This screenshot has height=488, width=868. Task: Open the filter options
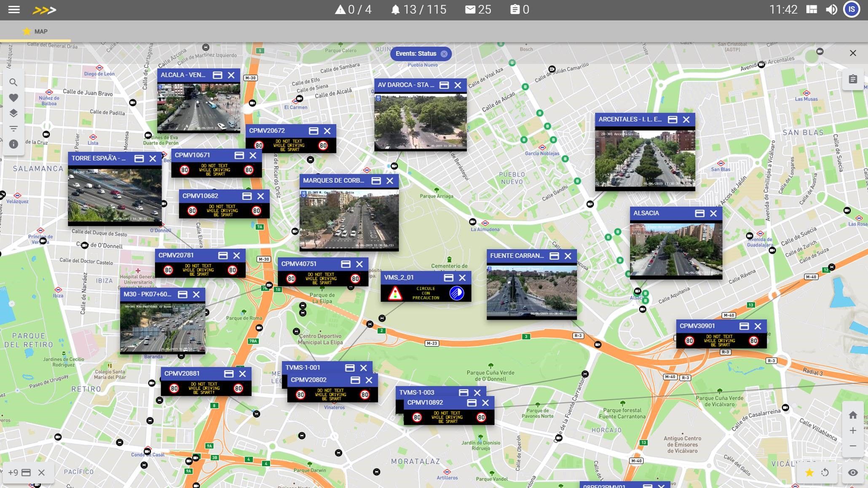click(x=13, y=128)
